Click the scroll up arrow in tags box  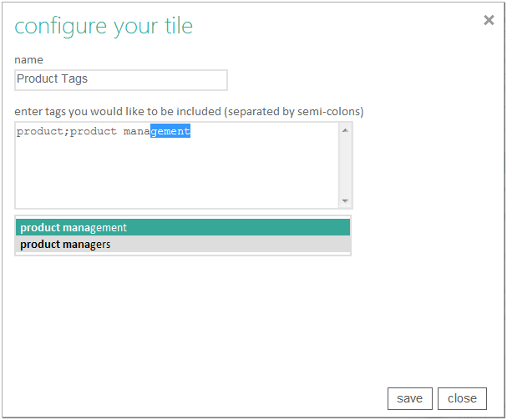[x=346, y=129]
